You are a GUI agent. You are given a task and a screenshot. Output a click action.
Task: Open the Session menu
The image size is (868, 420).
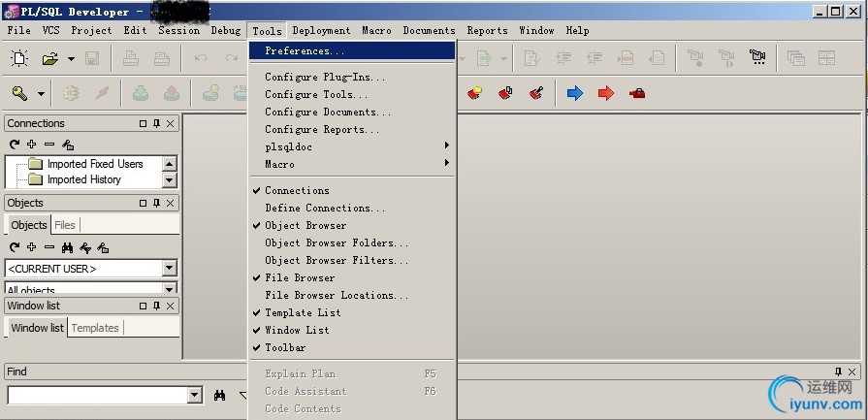pos(178,30)
